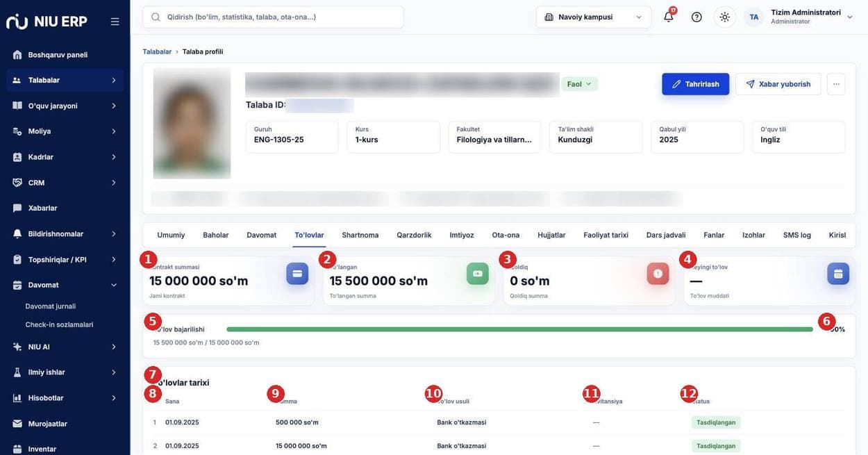Open Check-in sozlamalari in the sidebar

click(x=59, y=324)
